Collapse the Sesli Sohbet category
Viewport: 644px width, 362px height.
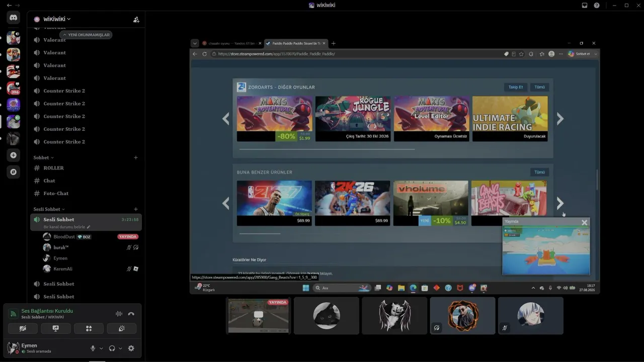coord(49,209)
